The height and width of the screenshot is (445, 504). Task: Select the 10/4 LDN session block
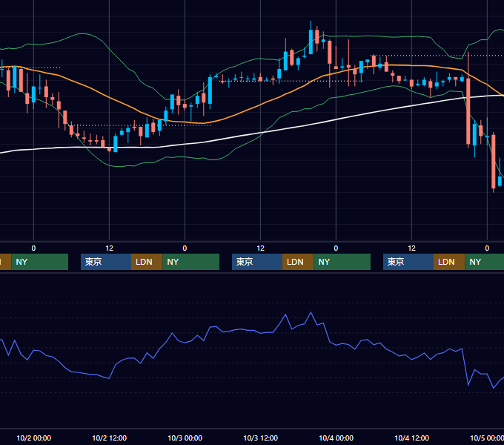point(449,262)
